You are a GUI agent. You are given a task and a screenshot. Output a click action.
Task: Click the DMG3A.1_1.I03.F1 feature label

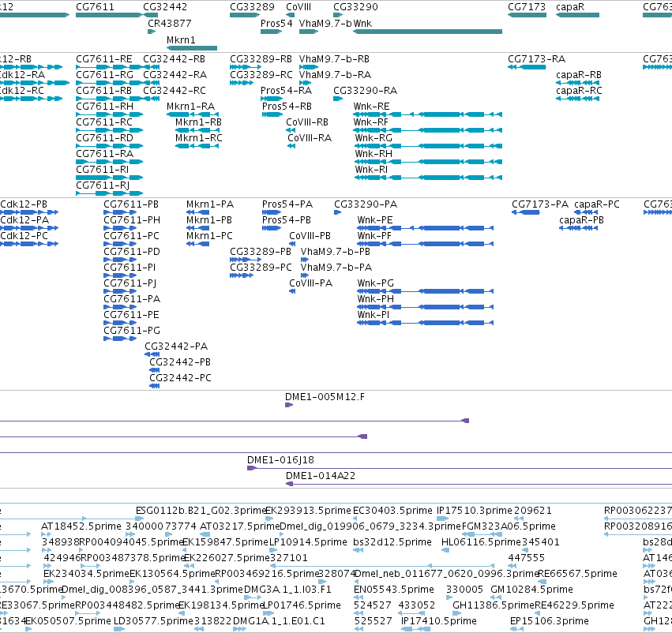287,590
